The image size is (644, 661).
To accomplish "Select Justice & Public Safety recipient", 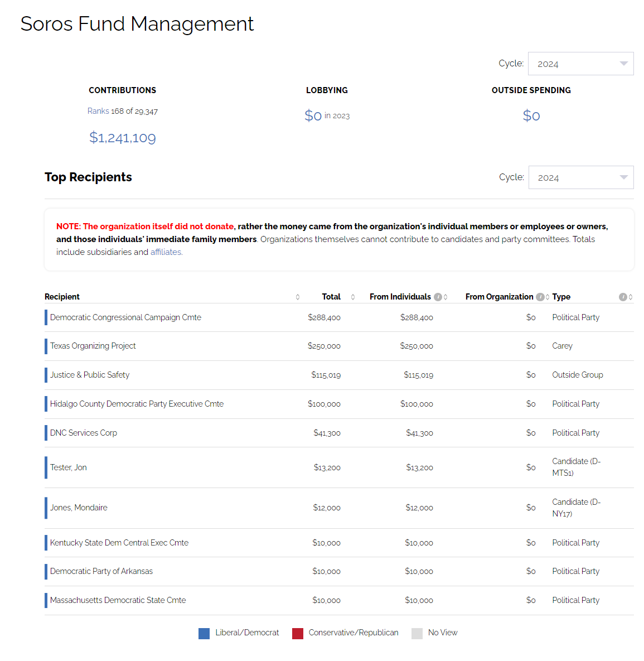I will (90, 375).
